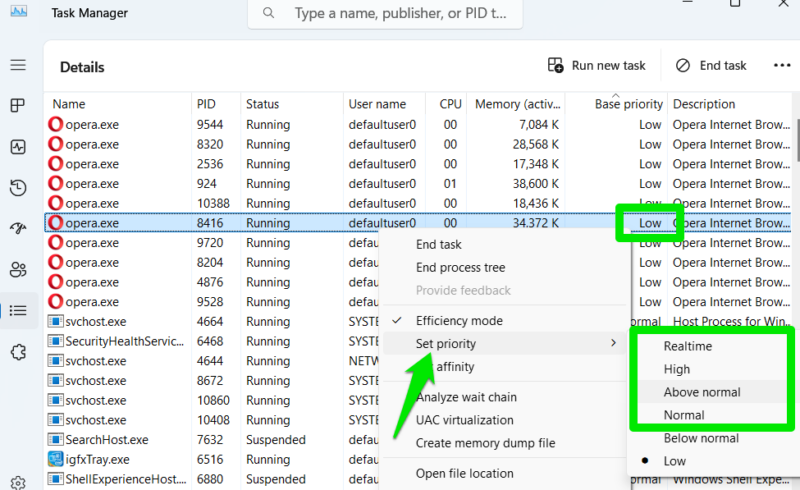The width and height of the screenshot is (800, 490).
Task: Click the igfxTray.exe process icon
Action: (x=55, y=459)
